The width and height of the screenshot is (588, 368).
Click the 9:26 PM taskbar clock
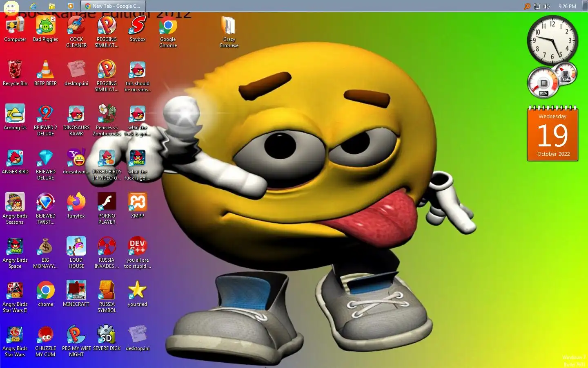[x=567, y=6]
